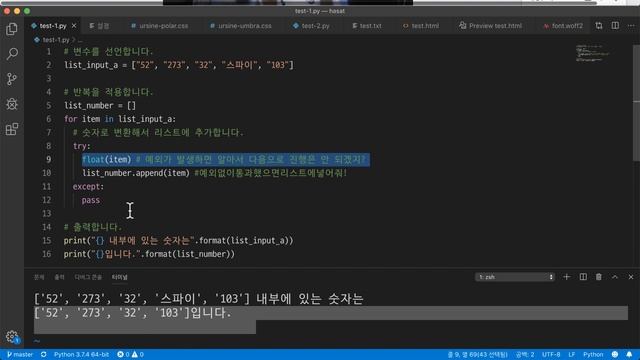Click 'list_number = []' on line 5
This screenshot has height=360, width=640.
pos(100,106)
